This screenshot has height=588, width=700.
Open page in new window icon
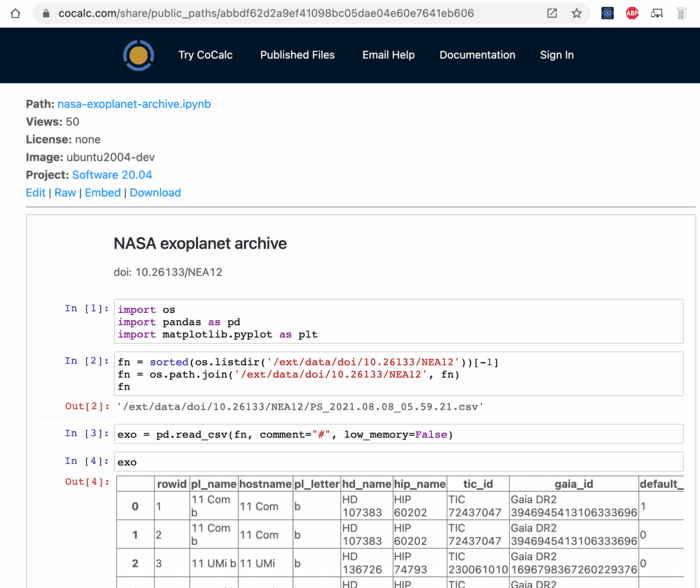[x=552, y=14]
